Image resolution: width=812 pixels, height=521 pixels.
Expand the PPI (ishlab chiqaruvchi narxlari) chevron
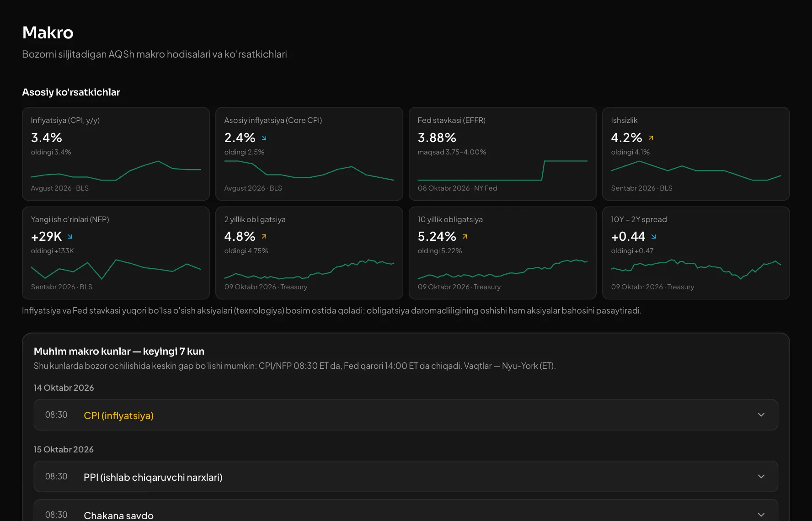pos(761,477)
